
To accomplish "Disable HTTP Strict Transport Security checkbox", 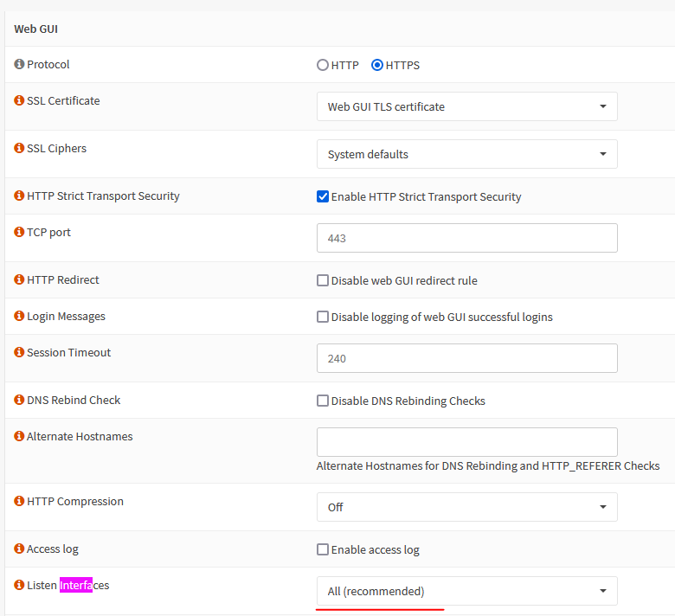I will [323, 197].
